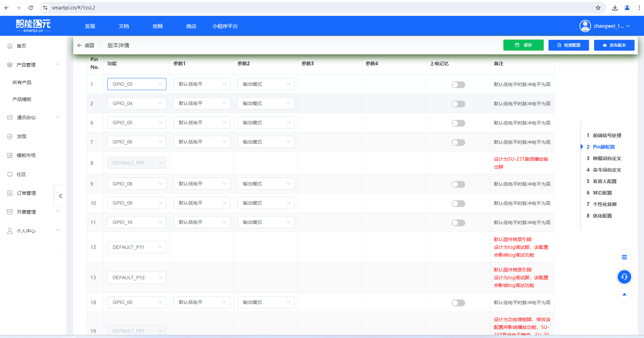Open 输出模式 dropdown for pin 2
The image size is (644, 338).
[x=265, y=103]
